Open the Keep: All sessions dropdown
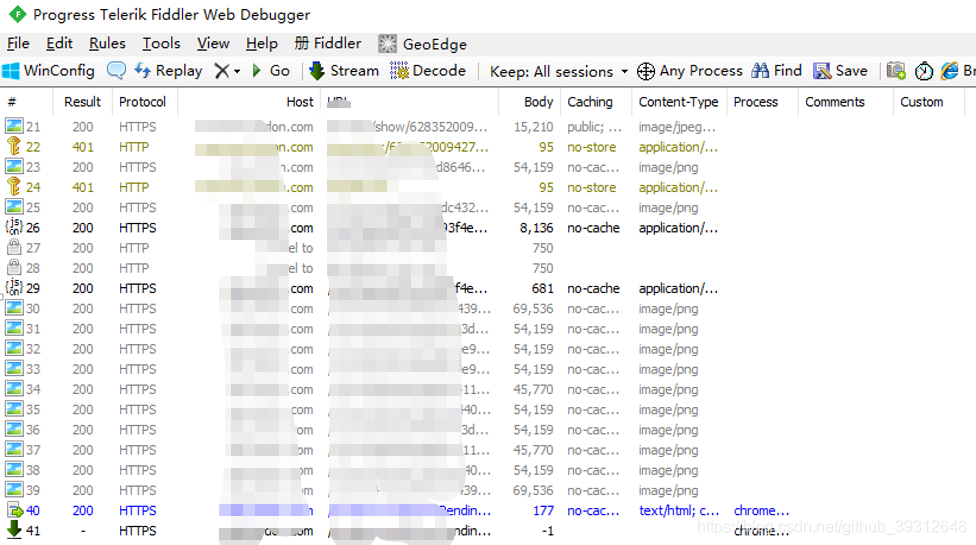 tap(558, 72)
